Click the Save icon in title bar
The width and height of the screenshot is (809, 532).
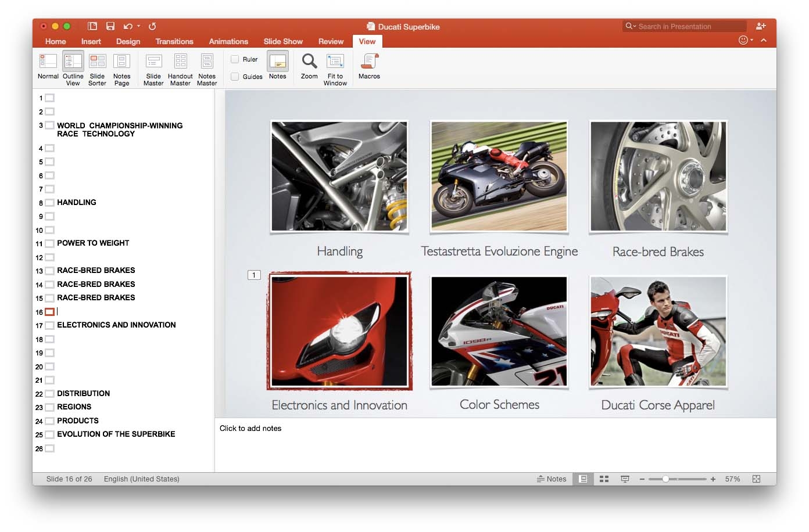coord(110,26)
